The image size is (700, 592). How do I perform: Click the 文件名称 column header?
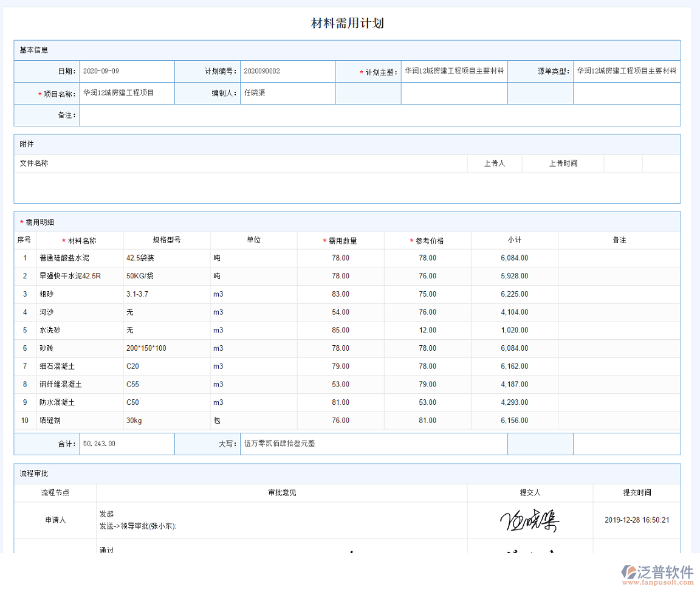click(35, 163)
